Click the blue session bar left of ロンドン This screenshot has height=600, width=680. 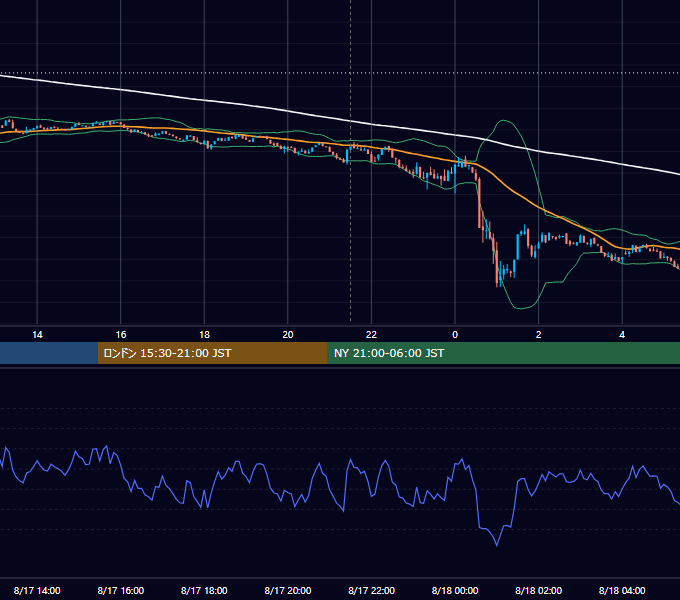tap(49, 353)
